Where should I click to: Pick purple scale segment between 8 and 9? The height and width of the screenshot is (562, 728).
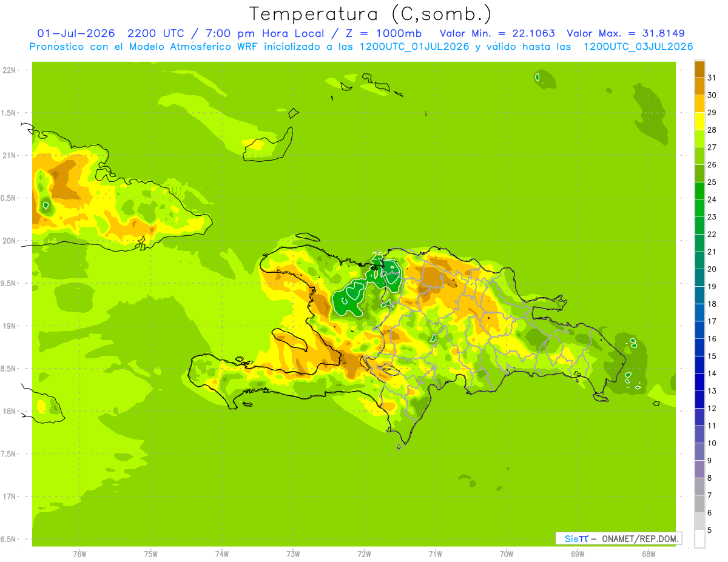pos(699,469)
